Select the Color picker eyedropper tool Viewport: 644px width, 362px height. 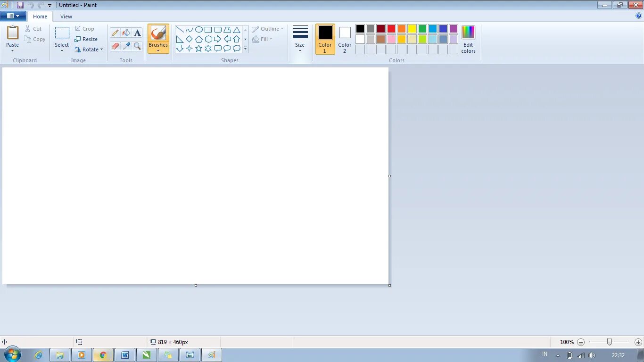126,46
